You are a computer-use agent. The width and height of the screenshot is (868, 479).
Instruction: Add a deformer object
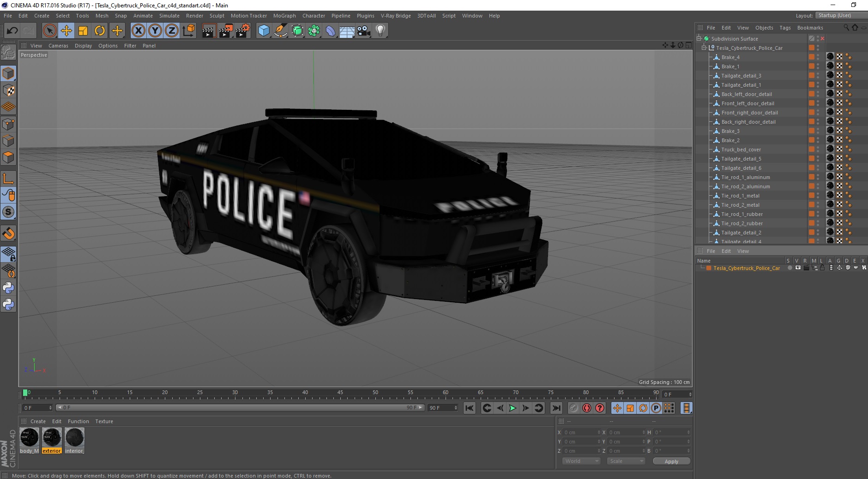pos(331,31)
